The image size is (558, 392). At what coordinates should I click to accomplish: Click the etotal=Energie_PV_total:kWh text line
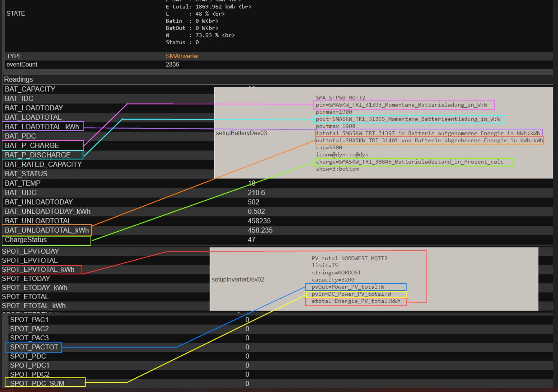pos(356,301)
